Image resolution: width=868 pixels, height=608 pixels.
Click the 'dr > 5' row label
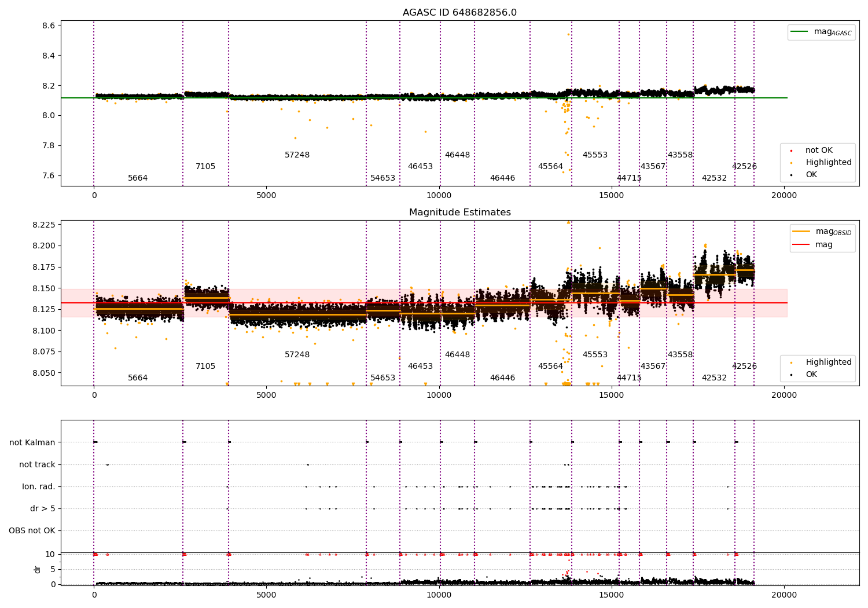[43, 509]
